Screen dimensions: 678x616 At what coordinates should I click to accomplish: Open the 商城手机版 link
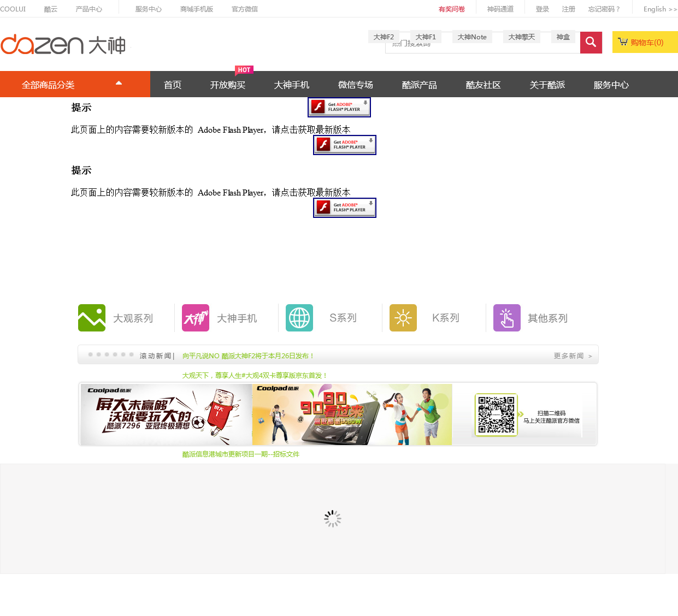[x=197, y=9]
